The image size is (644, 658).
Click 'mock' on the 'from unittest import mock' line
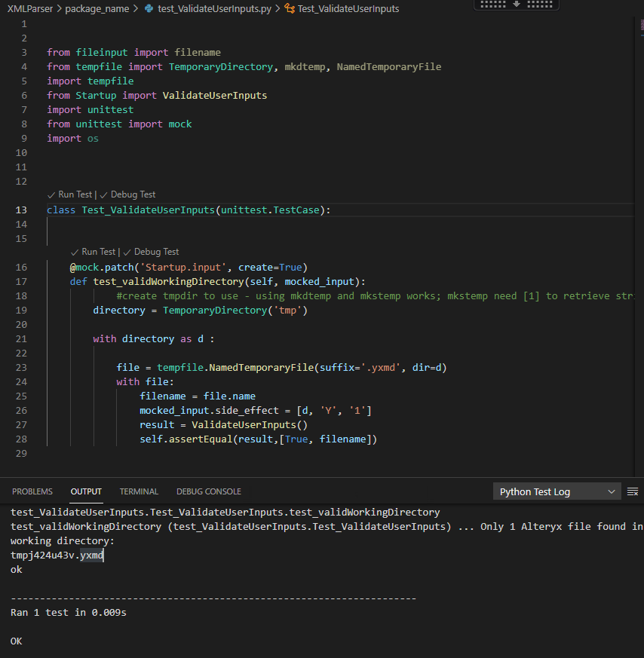coord(180,124)
